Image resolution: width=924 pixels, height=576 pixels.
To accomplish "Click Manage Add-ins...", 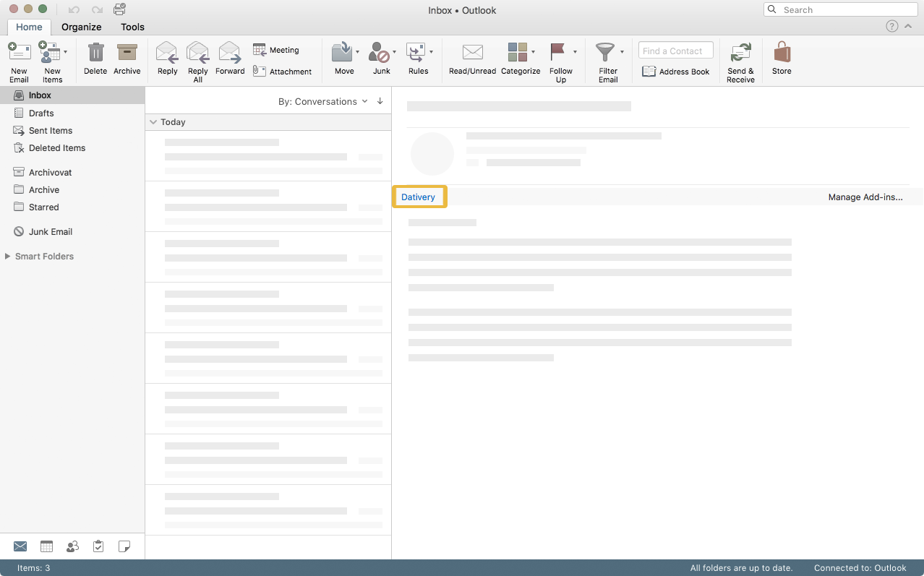I will click(865, 197).
